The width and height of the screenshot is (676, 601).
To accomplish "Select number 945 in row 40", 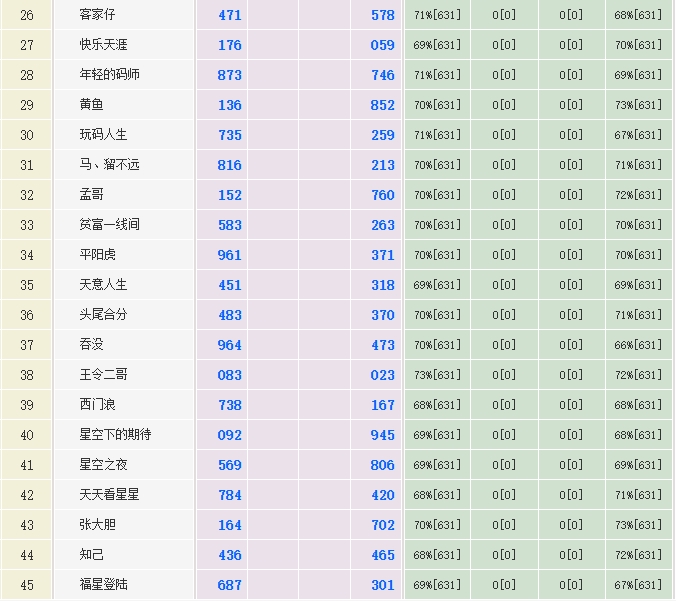I will point(383,435).
